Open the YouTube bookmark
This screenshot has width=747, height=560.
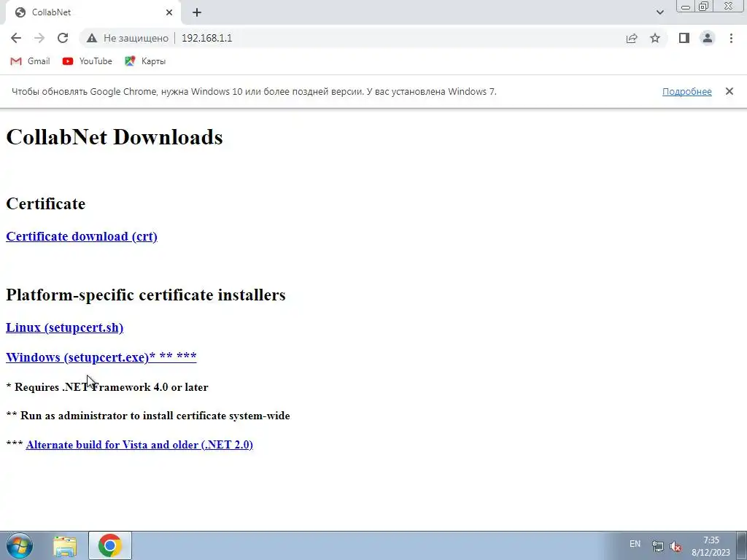(x=88, y=61)
